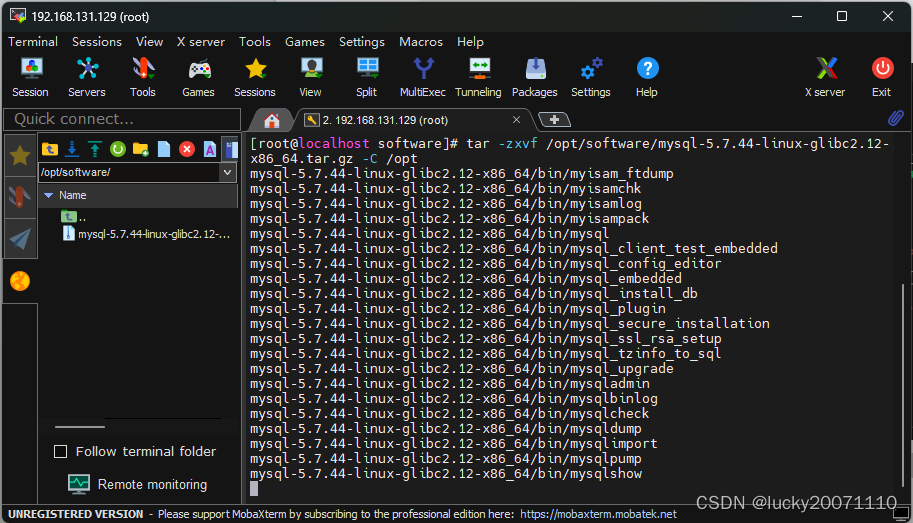Select the 192.168.131.129 (root) session tab

[385, 120]
